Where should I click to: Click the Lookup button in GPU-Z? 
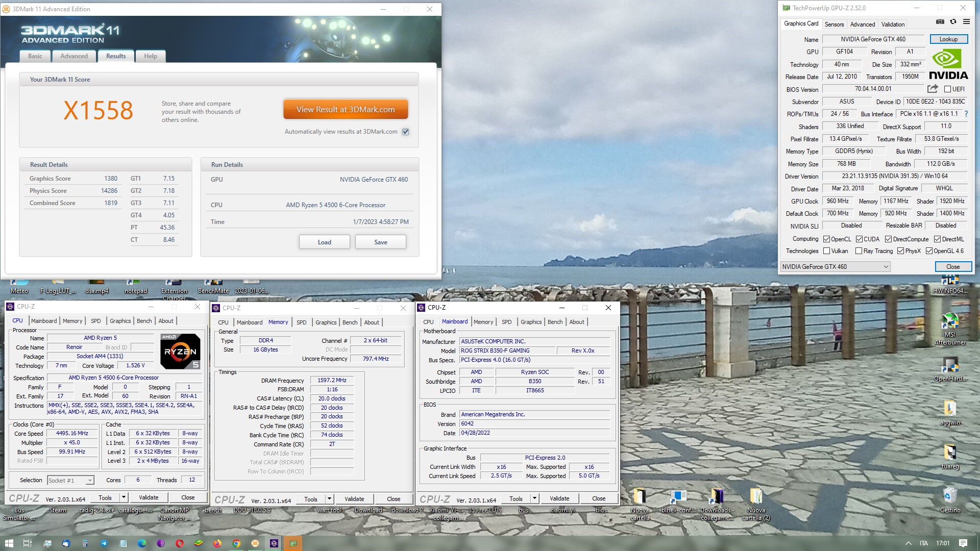(948, 39)
